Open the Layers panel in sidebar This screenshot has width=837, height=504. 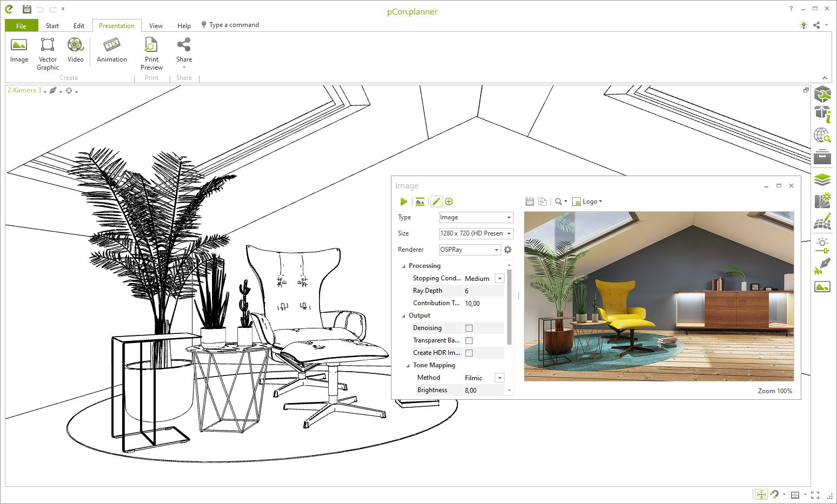point(822,179)
